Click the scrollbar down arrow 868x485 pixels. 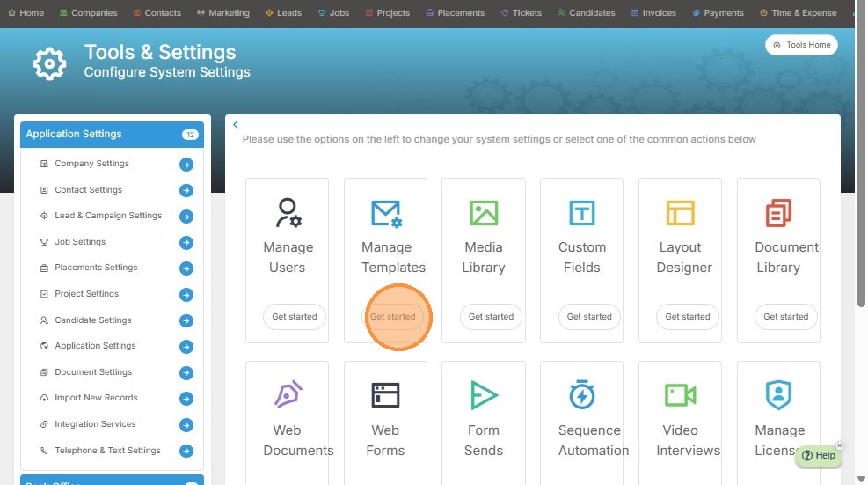click(861, 479)
